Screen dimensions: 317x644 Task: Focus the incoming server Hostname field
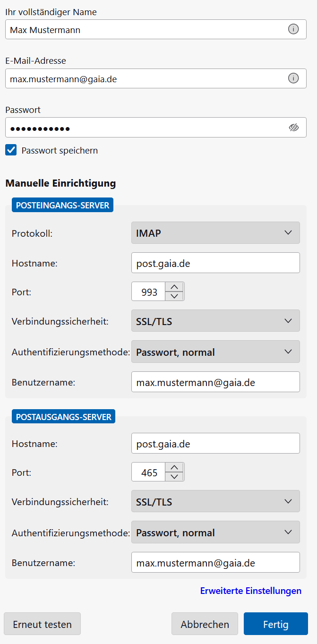coord(215,263)
